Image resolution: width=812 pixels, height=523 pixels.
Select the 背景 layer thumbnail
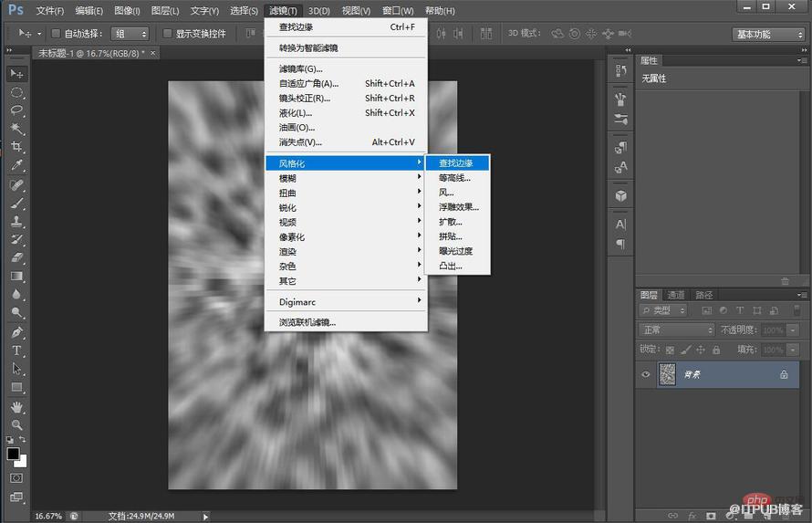pos(667,374)
